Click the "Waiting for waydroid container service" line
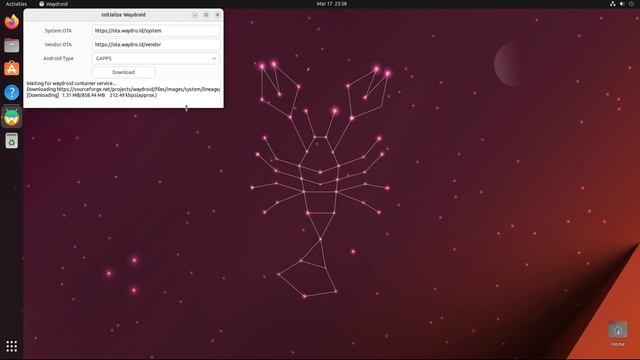640x360 pixels. (71, 83)
